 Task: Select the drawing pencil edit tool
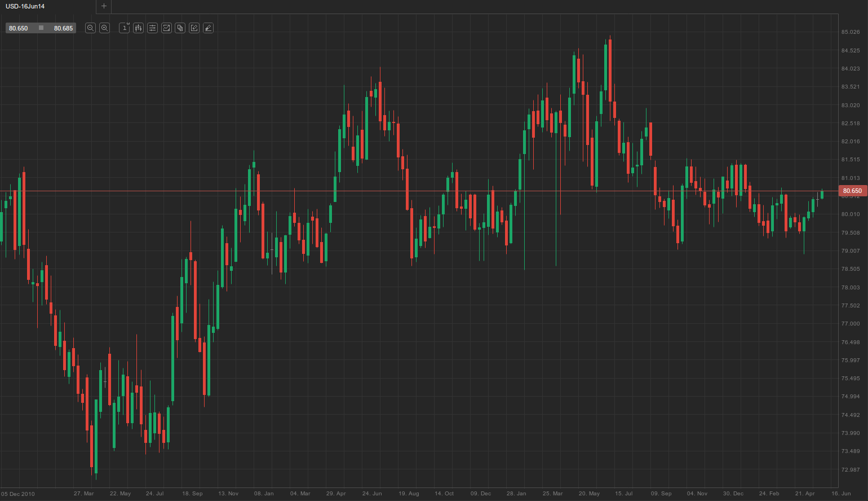[194, 28]
